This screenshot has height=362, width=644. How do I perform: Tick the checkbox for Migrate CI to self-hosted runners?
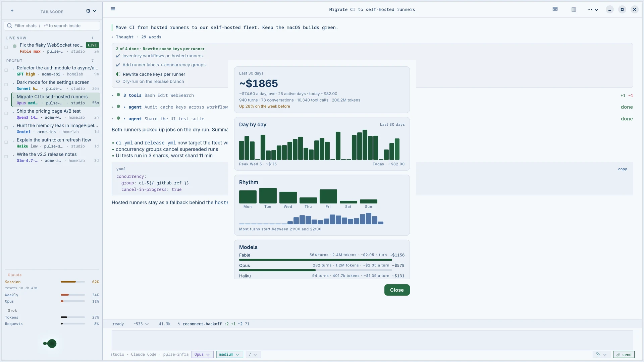click(6, 99)
